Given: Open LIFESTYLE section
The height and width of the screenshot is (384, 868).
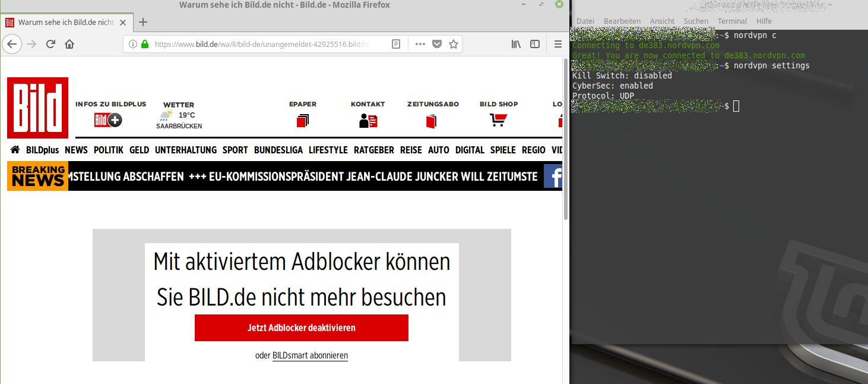Looking at the screenshot, I should click(x=328, y=150).
